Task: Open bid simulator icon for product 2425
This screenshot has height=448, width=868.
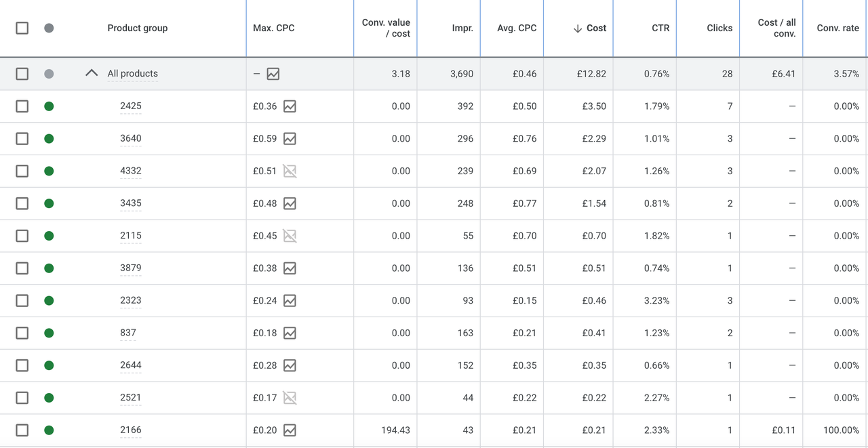Action: point(290,106)
